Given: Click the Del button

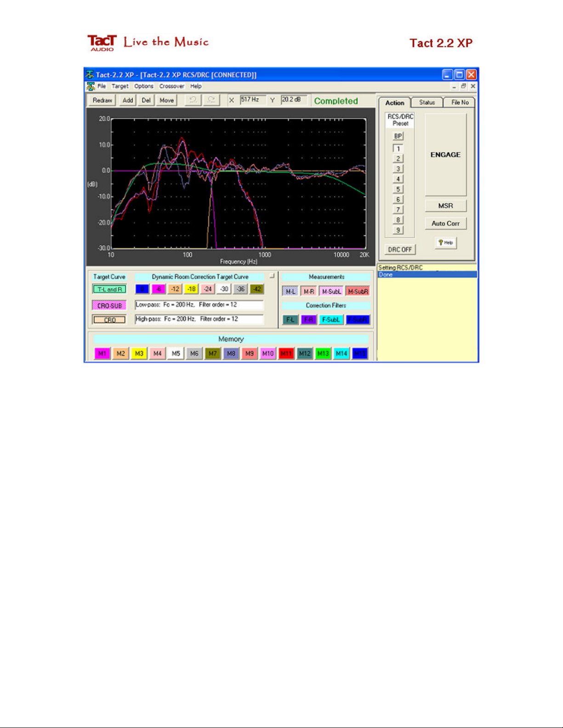Looking at the screenshot, I should [x=146, y=100].
